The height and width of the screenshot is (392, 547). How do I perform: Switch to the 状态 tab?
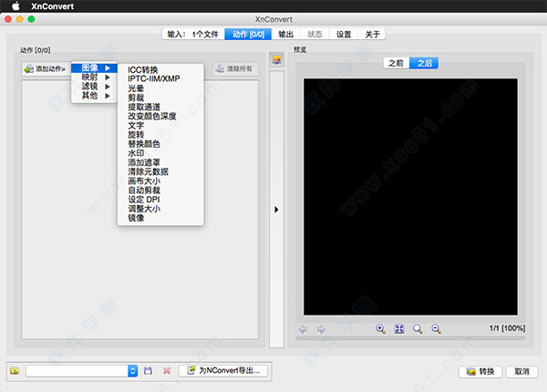click(x=315, y=34)
